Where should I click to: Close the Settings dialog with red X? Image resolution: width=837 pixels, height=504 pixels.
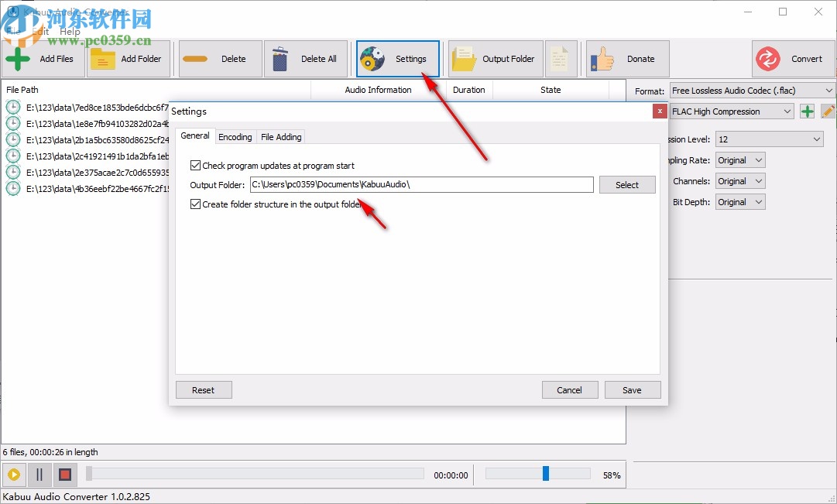660,111
